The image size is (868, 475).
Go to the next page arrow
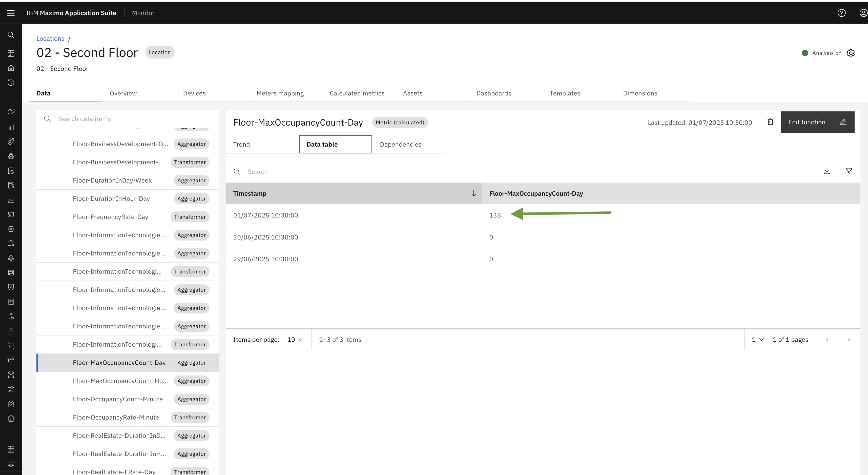(849, 340)
